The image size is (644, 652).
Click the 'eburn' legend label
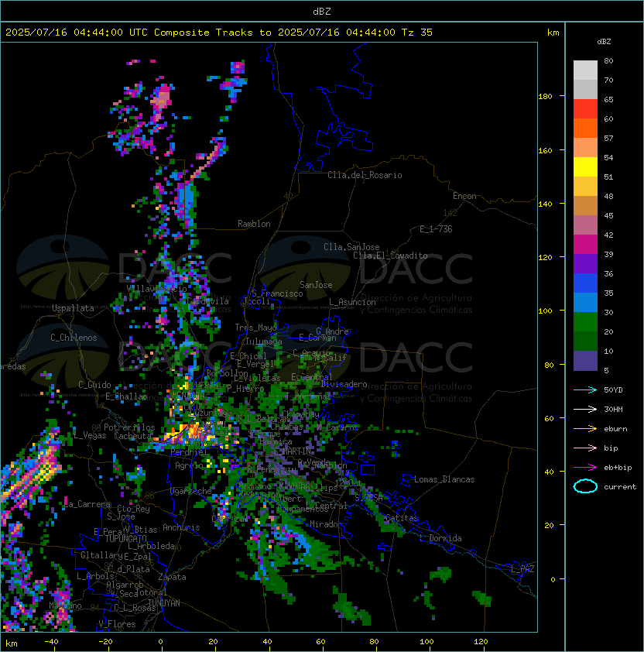click(x=615, y=429)
